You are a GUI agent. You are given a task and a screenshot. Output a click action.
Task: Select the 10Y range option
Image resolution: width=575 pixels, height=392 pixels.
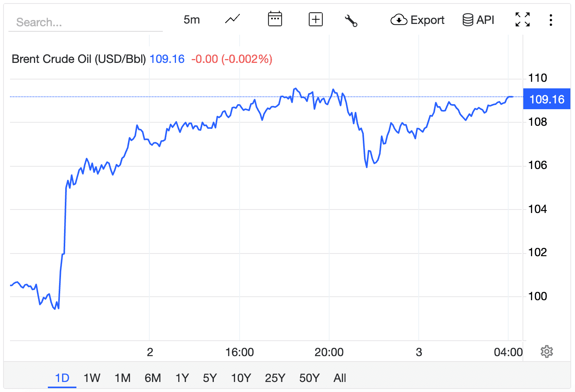241,378
